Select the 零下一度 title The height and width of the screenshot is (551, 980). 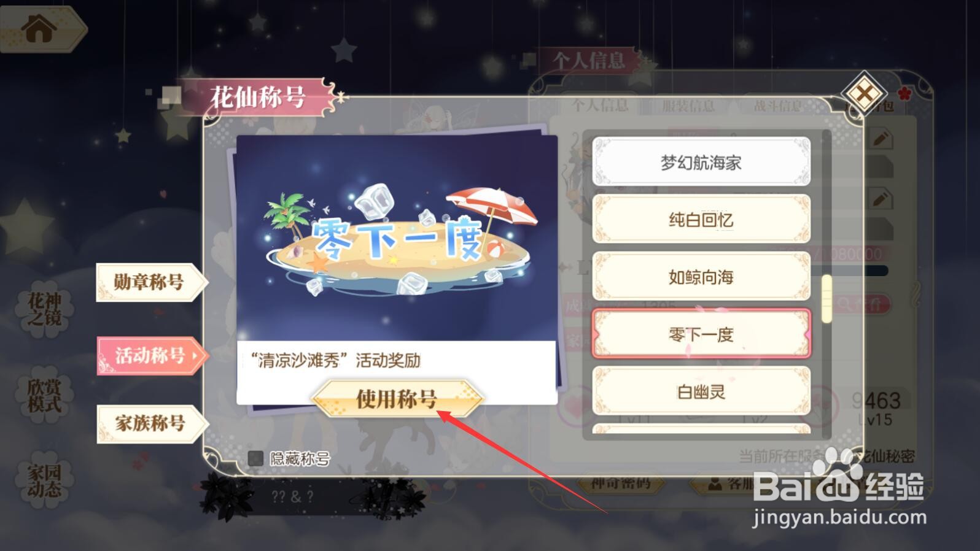701,334
